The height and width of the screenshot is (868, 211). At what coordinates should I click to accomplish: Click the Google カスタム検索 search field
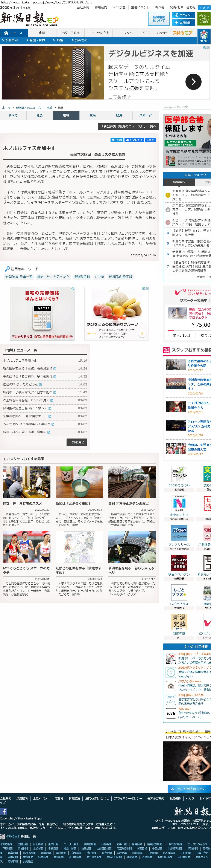coord(187,107)
